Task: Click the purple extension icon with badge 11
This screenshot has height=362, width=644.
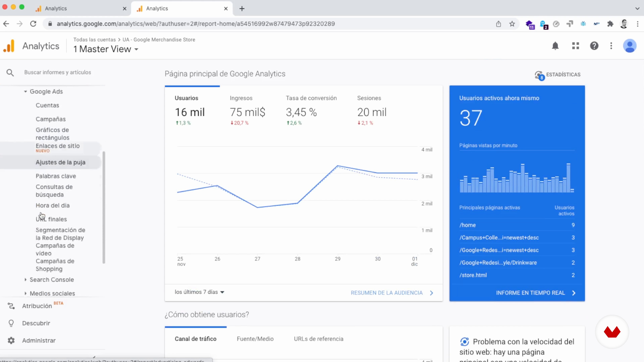Action: click(x=529, y=24)
